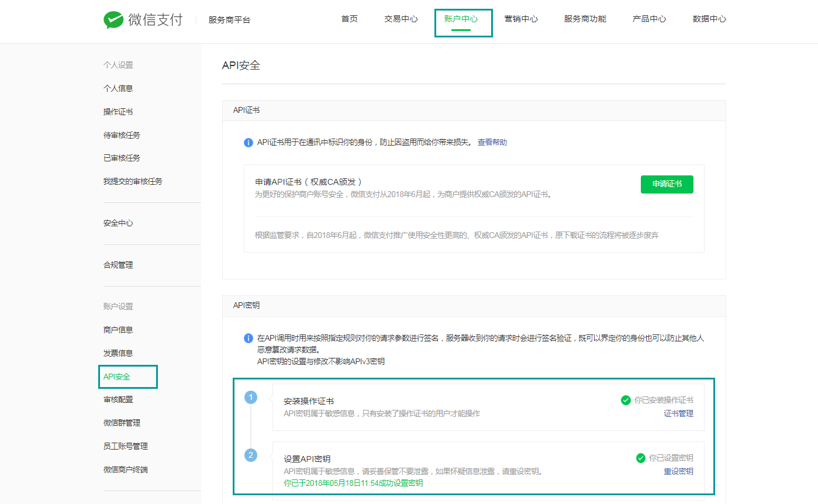
Task: Open 账户中心 in top navigation
Action: (x=461, y=19)
